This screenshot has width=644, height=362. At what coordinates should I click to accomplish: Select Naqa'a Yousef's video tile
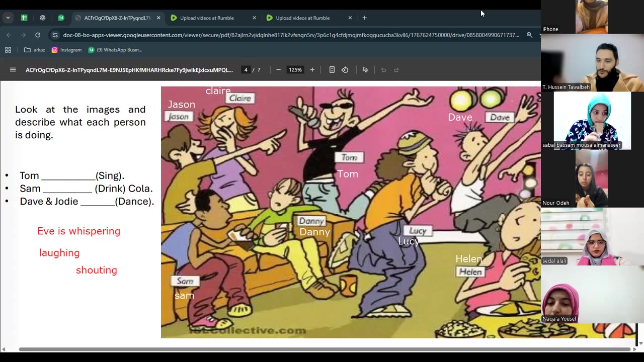coord(592,295)
